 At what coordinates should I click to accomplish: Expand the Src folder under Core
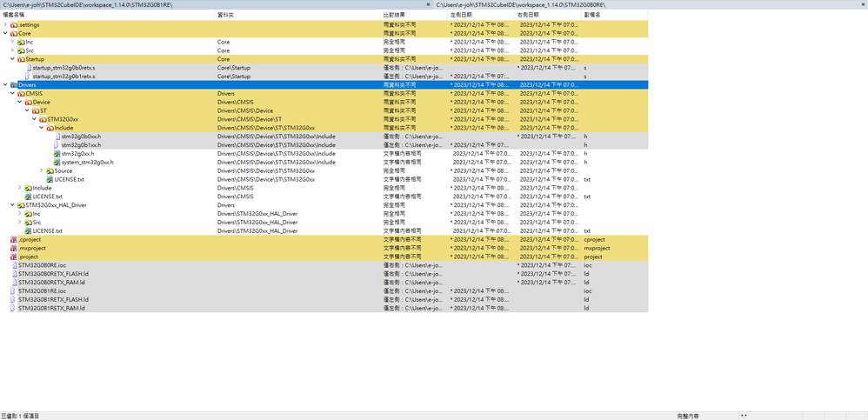(x=13, y=50)
